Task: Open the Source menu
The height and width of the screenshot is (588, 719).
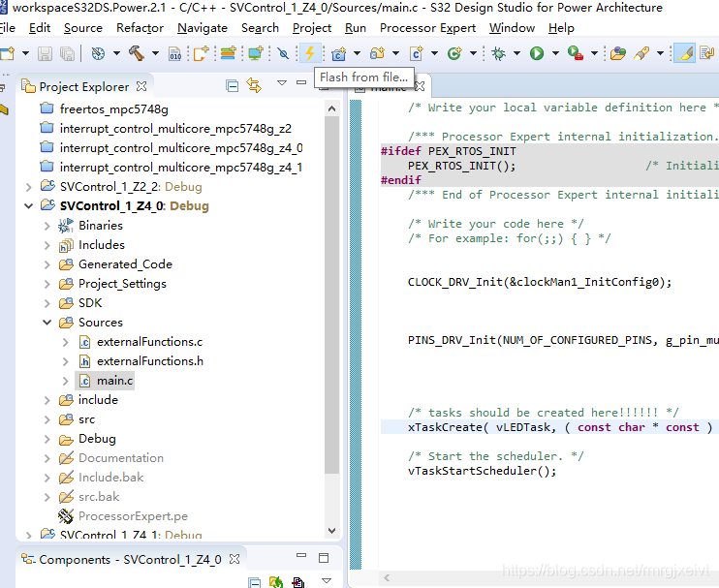Action: pyautogui.click(x=83, y=28)
